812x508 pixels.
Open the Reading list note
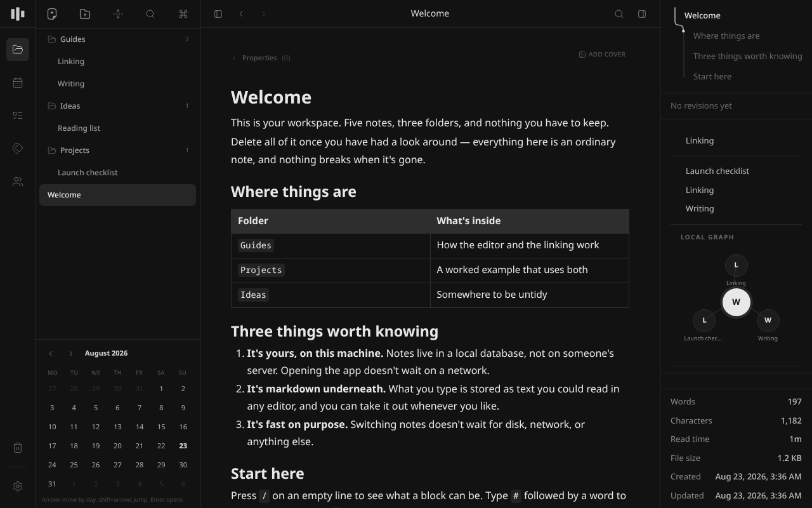point(117,128)
